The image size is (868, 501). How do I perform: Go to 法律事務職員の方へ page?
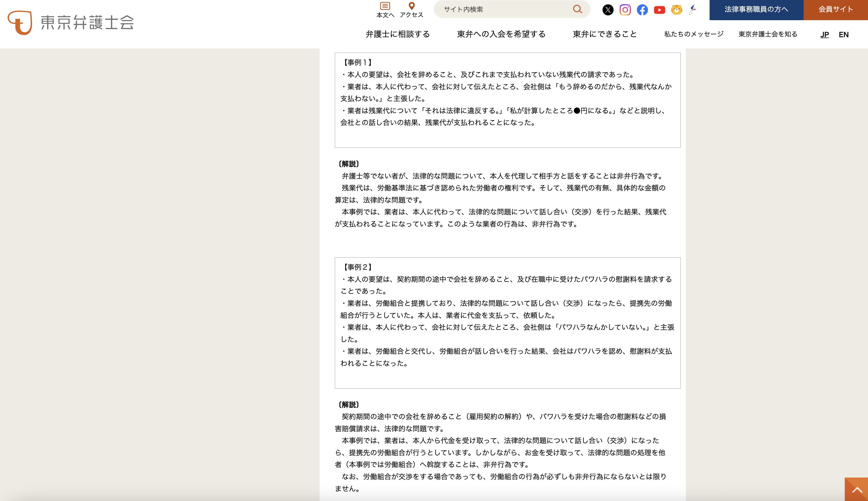coord(756,10)
